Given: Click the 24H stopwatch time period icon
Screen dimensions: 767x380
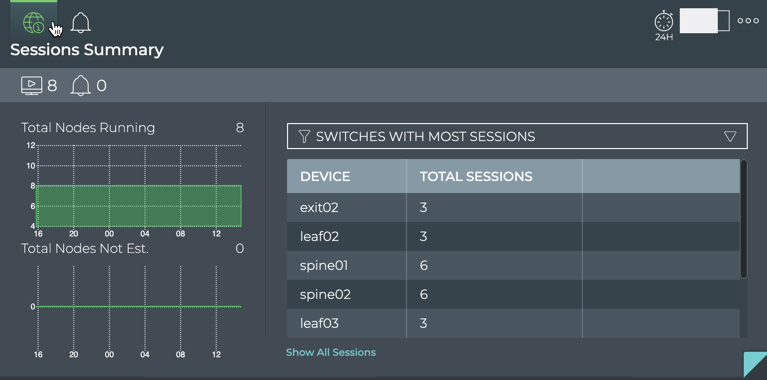Looking at the screenshot, I should click(x=664, y=25).
